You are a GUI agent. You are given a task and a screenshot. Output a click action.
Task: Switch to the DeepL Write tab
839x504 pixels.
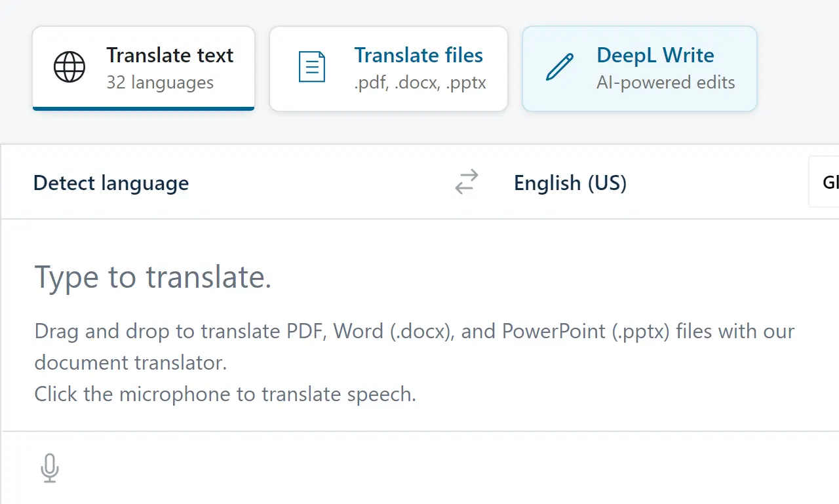click(640, 69)
